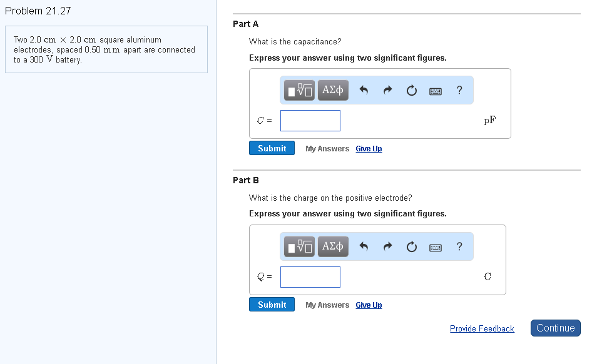
Task: Open keyboard shortcuts in Part B toolbar
Action: (x=436, y=246)
